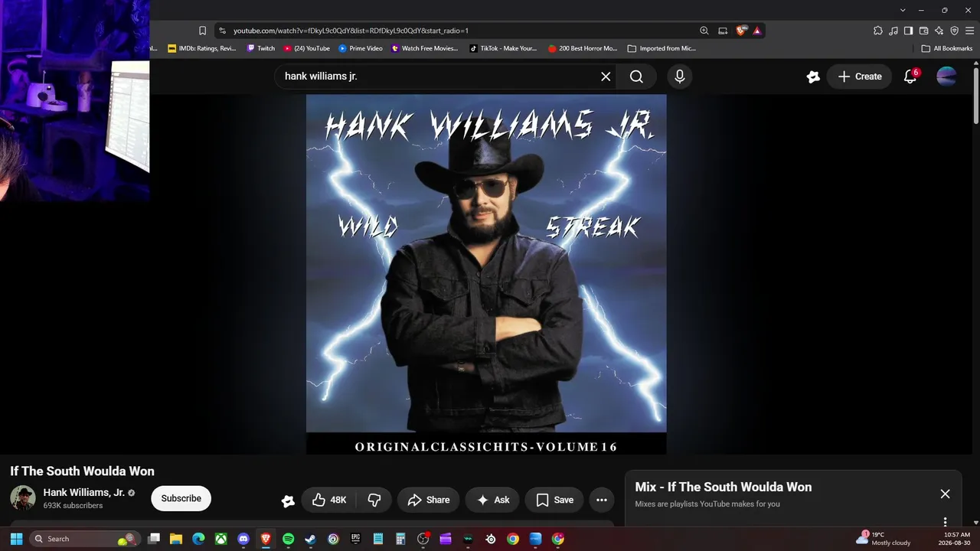Open Discord from the taskbar
This screenshot has width=980, height=551.
(243, 539)
